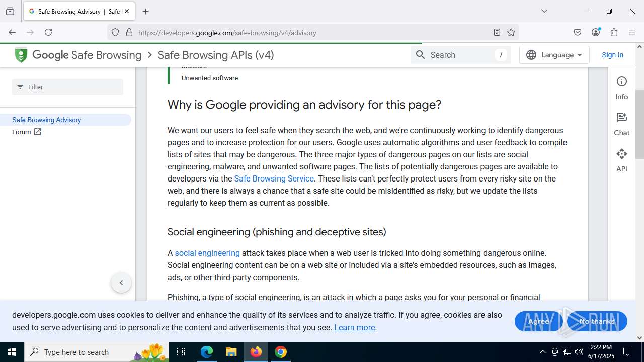The width and height of the screenshot is (644, 362).
Task: Switch to Firefox taskbar icon
Action: pyautogui.click(x=256, y=352)
